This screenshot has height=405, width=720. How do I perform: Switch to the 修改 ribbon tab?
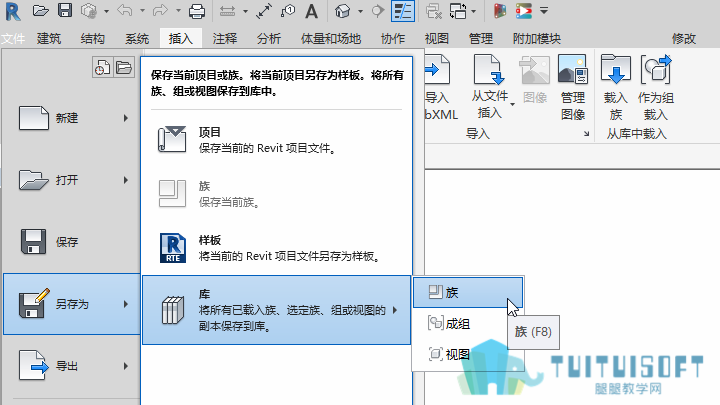[x=684, y=39]
